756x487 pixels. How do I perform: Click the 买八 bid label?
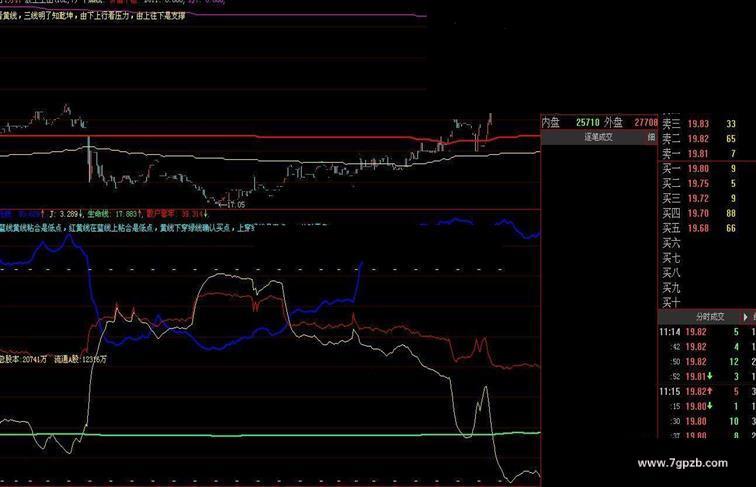(x=671, y=273)
